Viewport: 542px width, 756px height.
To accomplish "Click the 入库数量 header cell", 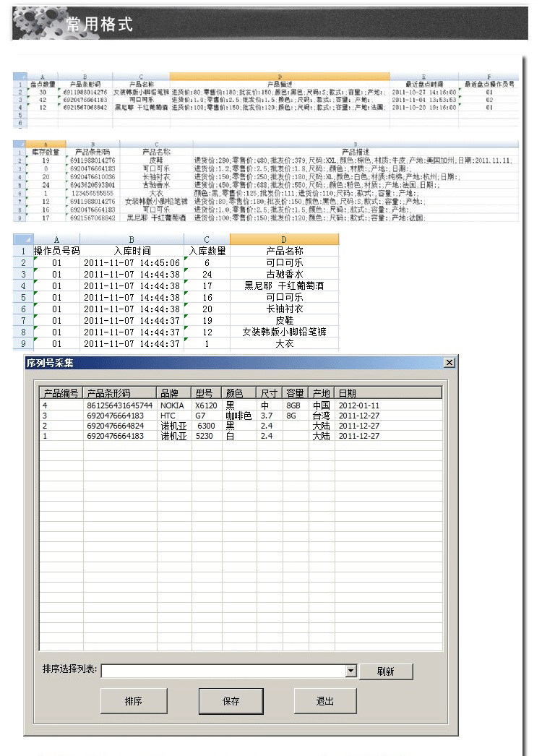I will point(207,251).
